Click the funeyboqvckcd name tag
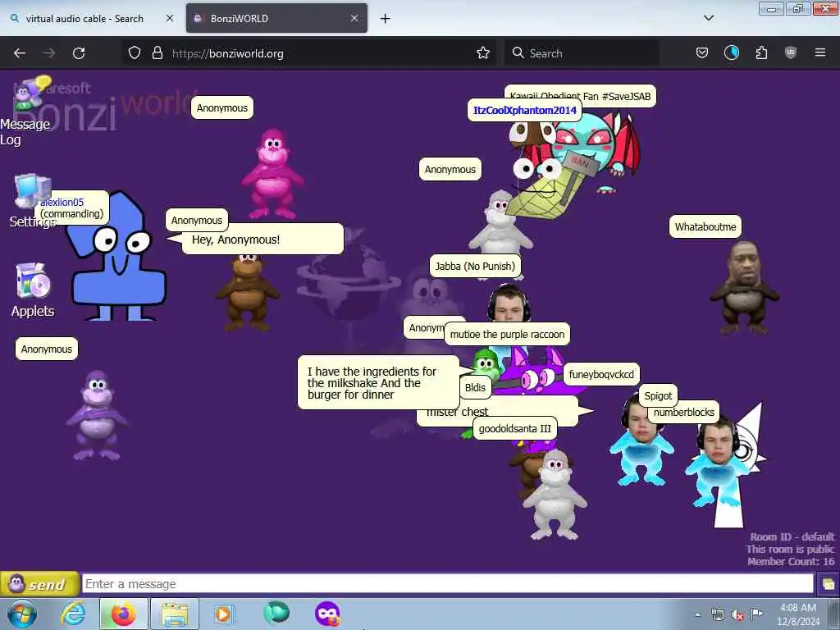 (601, 374)
